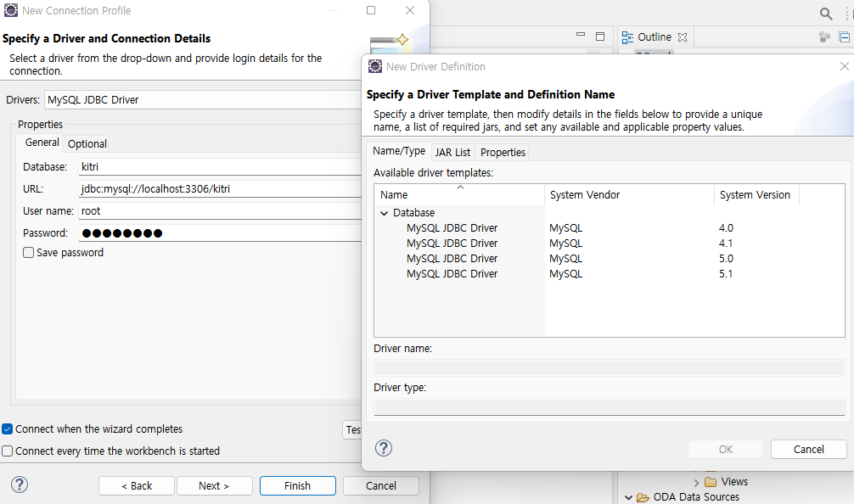Click the Next button
The image size is (854, 504).
214,485
